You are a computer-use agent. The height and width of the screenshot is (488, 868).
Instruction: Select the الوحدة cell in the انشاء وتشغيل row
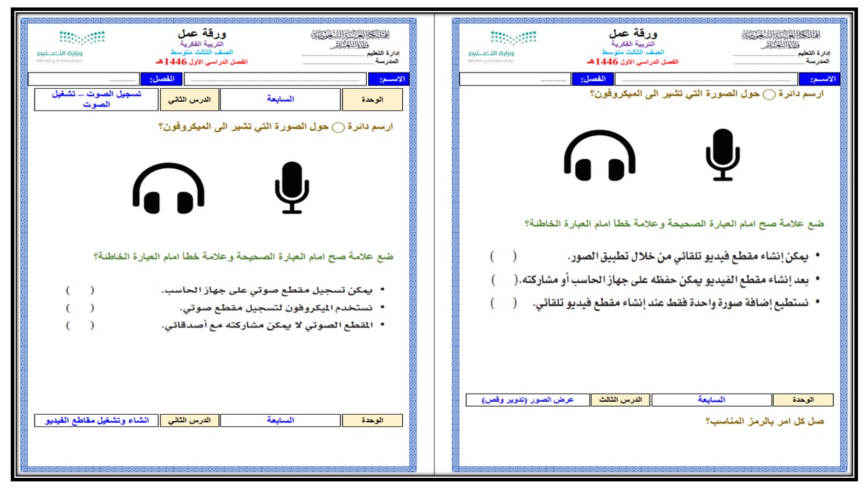[372, 421]
